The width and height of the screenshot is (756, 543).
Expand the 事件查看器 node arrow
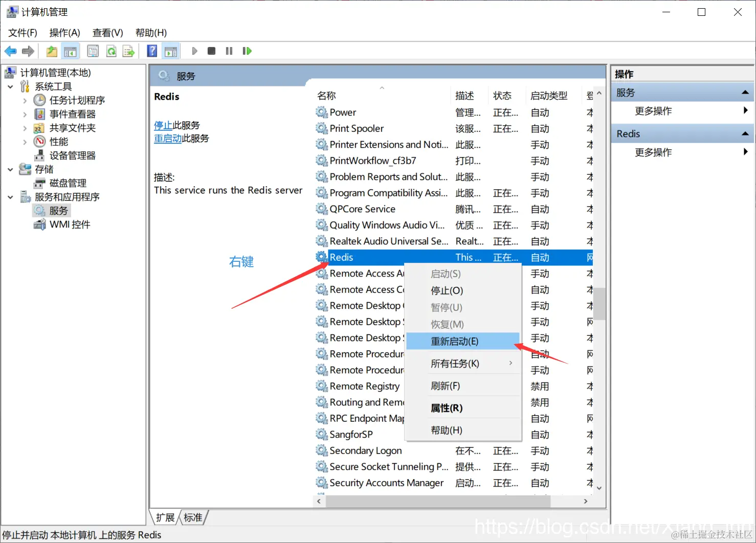pyautogui.click(x=25, y=115)
